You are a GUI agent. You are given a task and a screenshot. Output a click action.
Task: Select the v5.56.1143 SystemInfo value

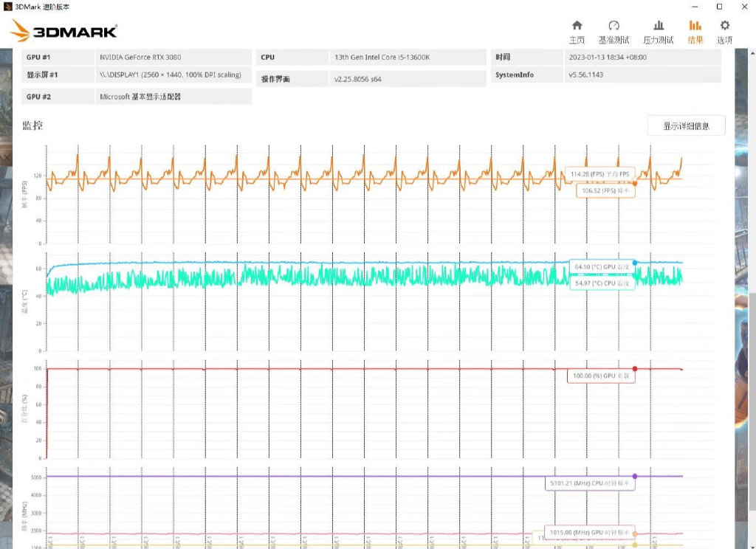coord(585,75)
